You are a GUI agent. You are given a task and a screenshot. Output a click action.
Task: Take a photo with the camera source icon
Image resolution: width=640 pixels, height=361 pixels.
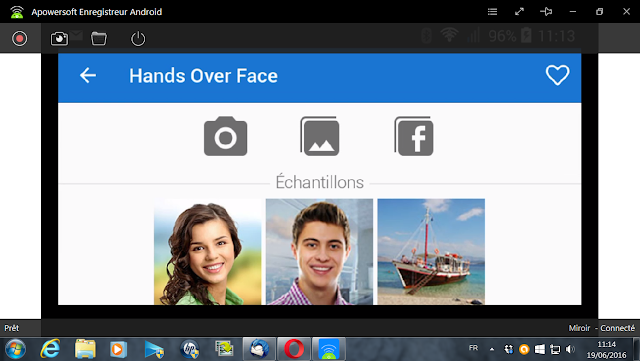pos(226,136)
